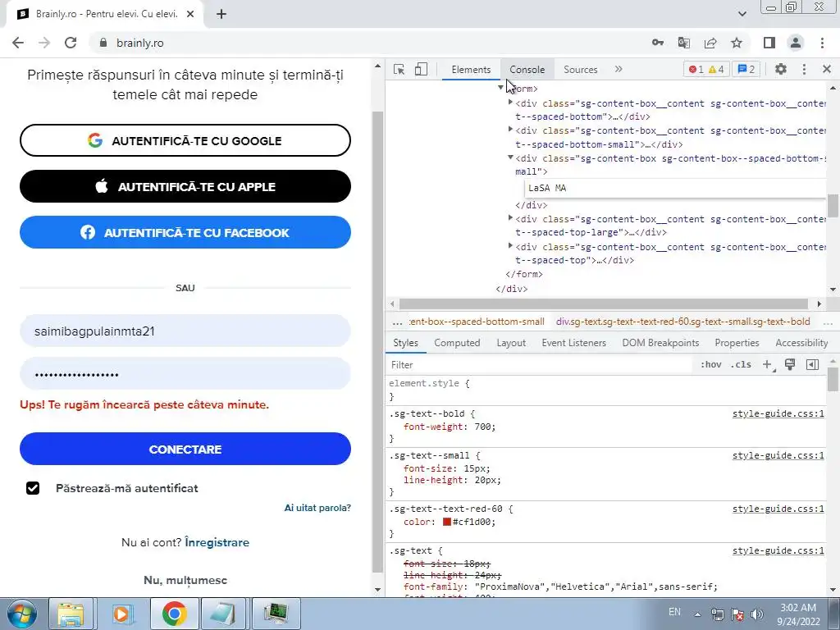
Task: Toggle the computed styles sidebar icon
Action: [812, 365]
